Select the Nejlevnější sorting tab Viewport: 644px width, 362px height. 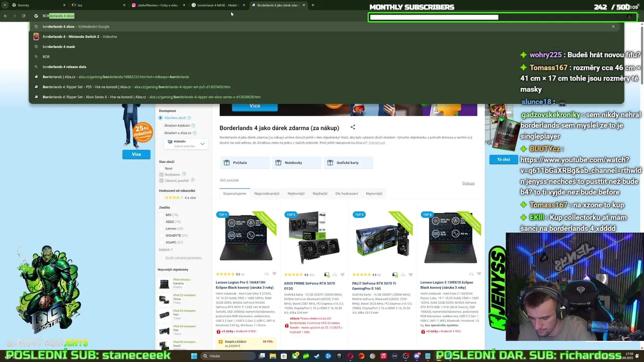tap(296, 194)
